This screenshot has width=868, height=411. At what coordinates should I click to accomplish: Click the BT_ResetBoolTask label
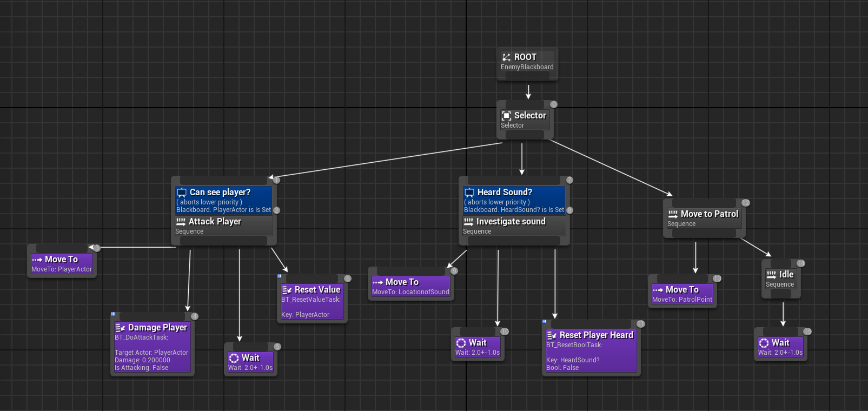coord(574,345)
